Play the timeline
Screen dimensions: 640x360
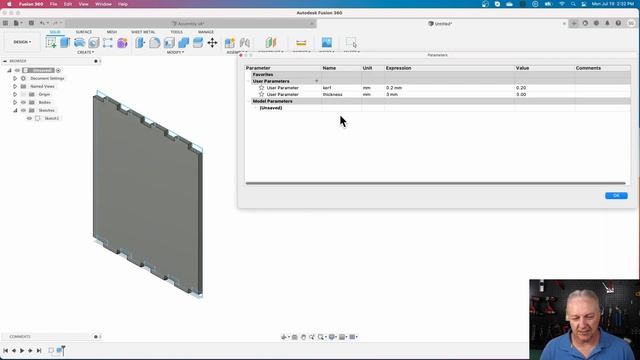(22, 350)
